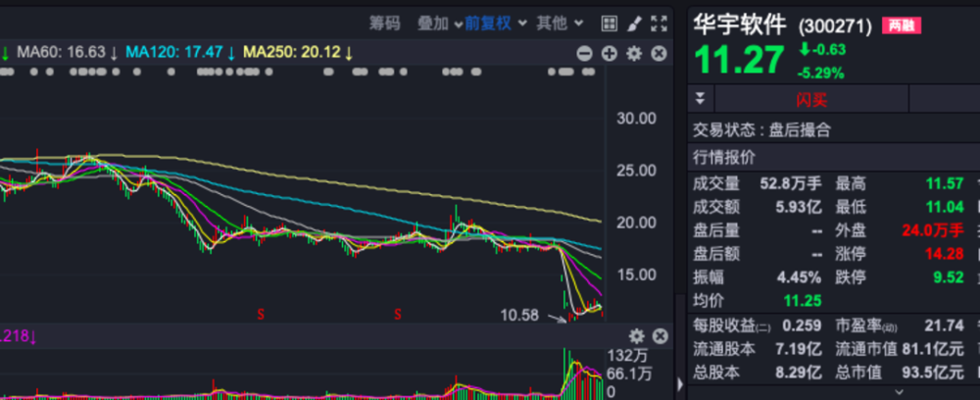The image size is (980, 400).
Task: Click the 流通股本 7.19亿 value
Action: point(799,349)
